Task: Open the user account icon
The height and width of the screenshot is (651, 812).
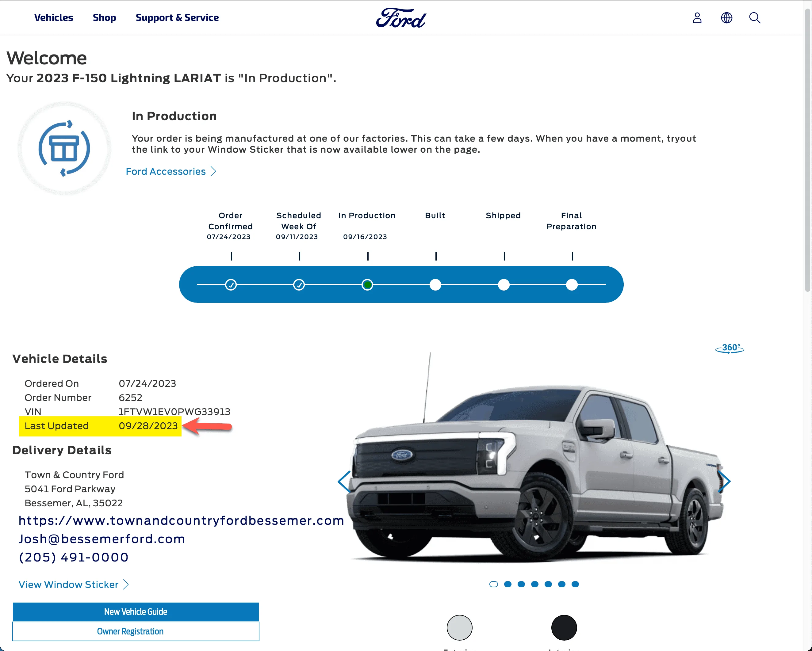Action: tap(697, 18)
